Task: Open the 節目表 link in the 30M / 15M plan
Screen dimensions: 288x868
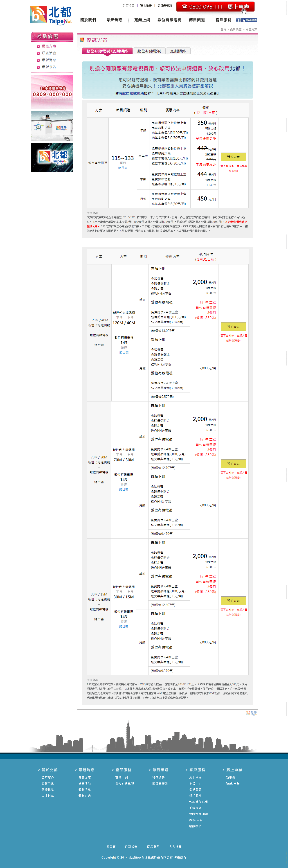Action: point(124,627)
